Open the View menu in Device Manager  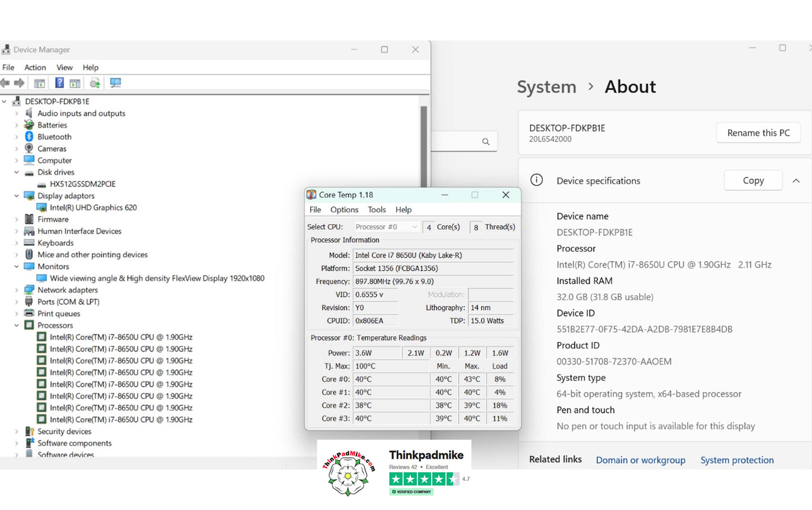(x=65, y=67)
